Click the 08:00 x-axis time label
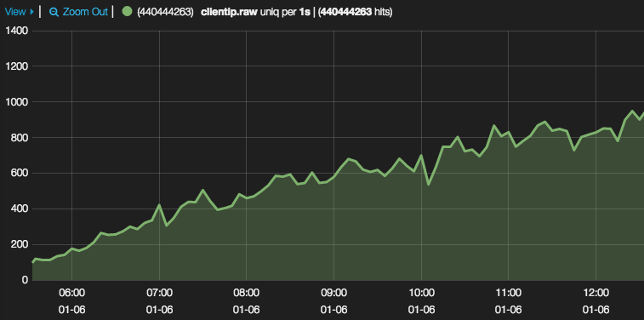This screenshot has height=320, width=644. coord(247,294)
